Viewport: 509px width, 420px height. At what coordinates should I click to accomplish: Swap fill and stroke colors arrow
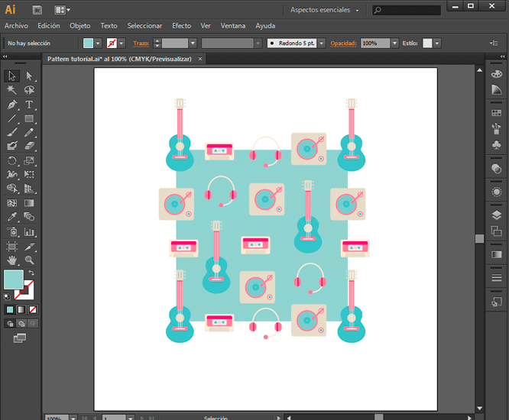[x=31, y=273]
